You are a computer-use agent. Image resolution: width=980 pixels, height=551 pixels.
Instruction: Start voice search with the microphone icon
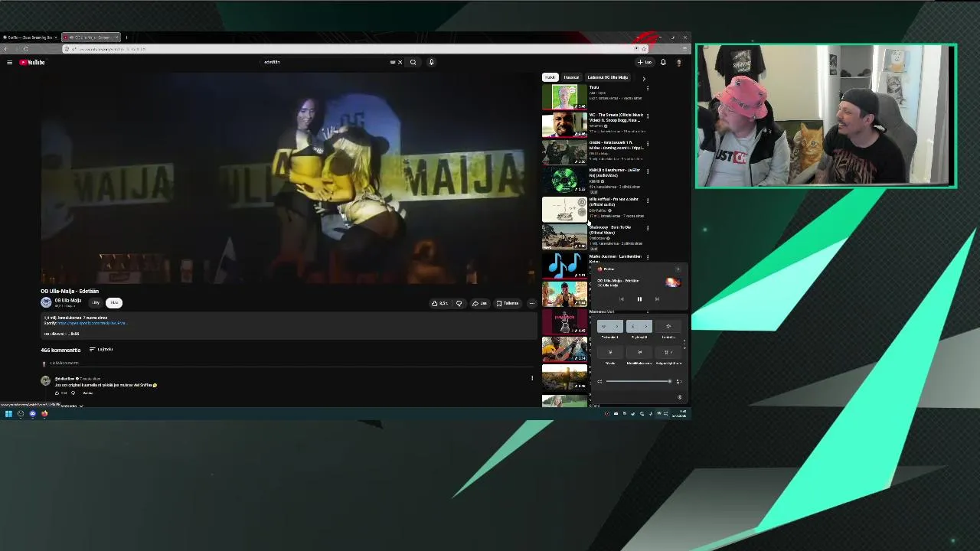point(431,62)
